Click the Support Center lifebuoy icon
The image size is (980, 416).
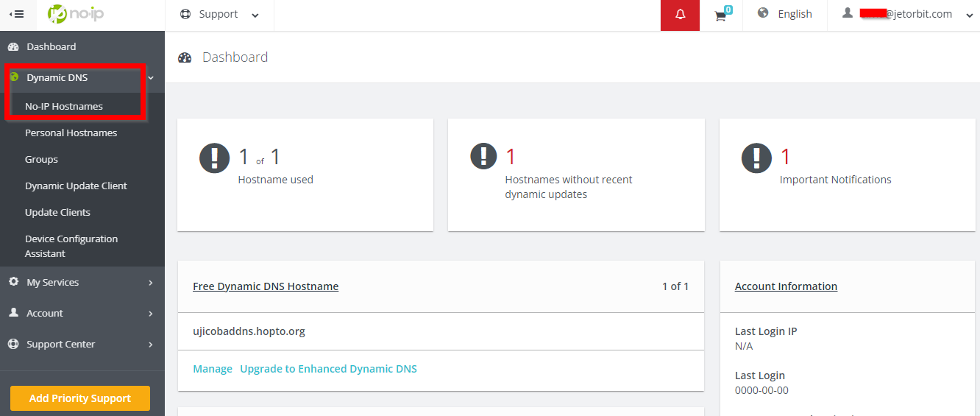coord(13,344)
